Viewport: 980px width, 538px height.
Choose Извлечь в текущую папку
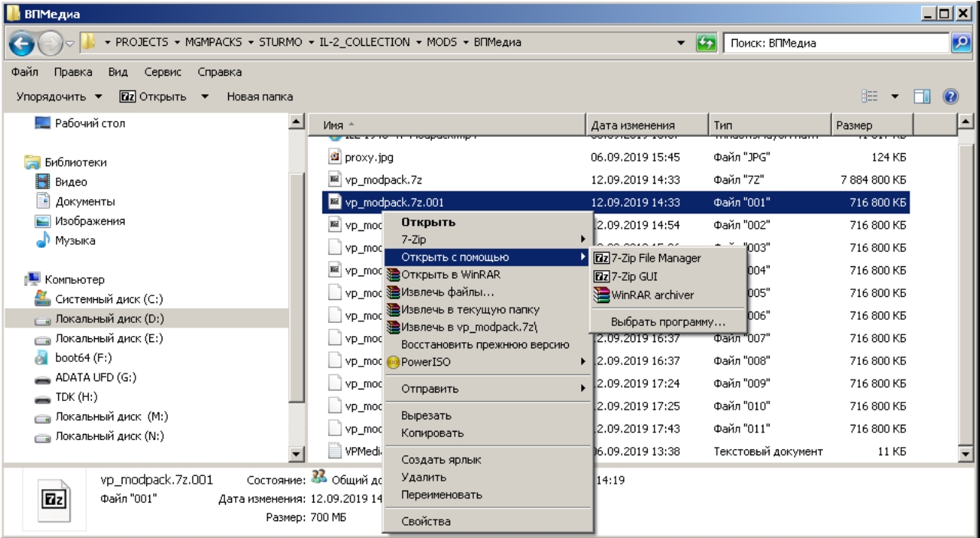click(x=488, y=309)
